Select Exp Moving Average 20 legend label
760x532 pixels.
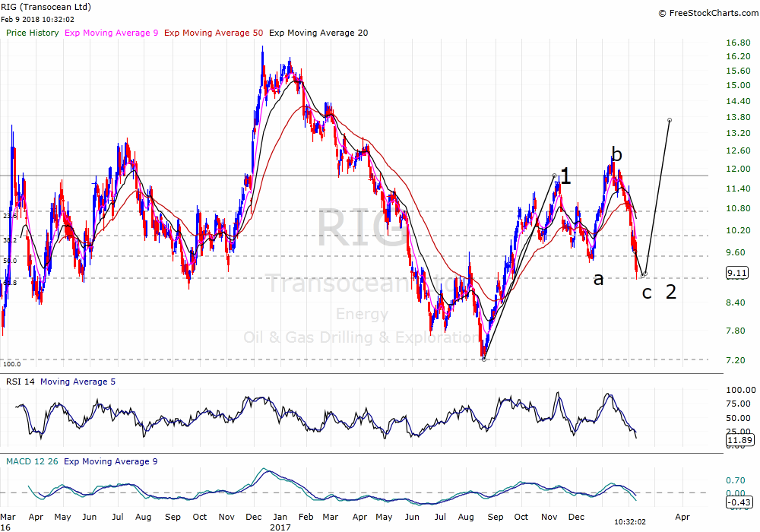pyautogui.click(x=318, y=33)
